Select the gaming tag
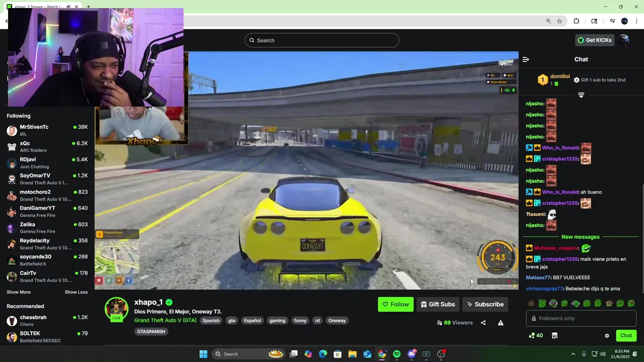Image resolution: width=644 pixels, height=362 pixels. (277, 321)
